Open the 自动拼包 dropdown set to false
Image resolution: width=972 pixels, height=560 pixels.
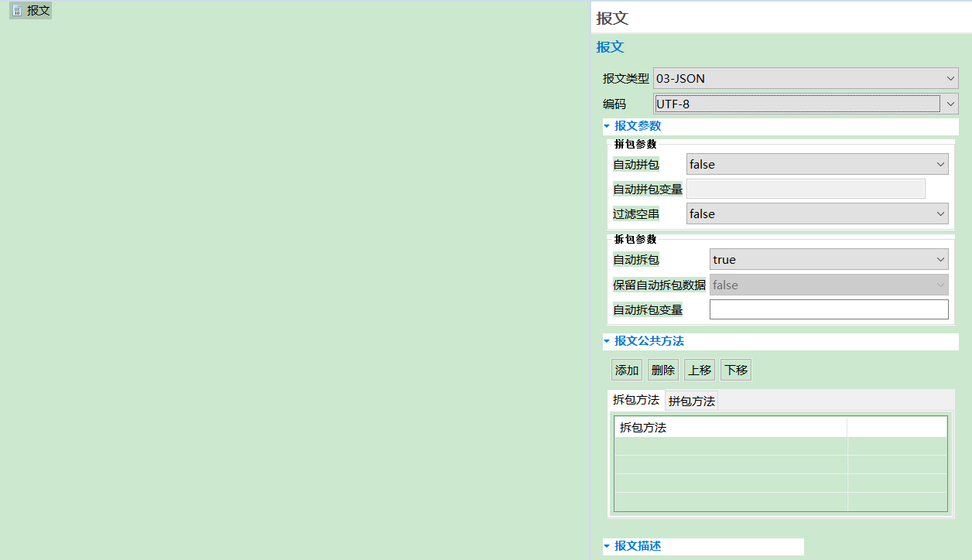coord(939,164)
